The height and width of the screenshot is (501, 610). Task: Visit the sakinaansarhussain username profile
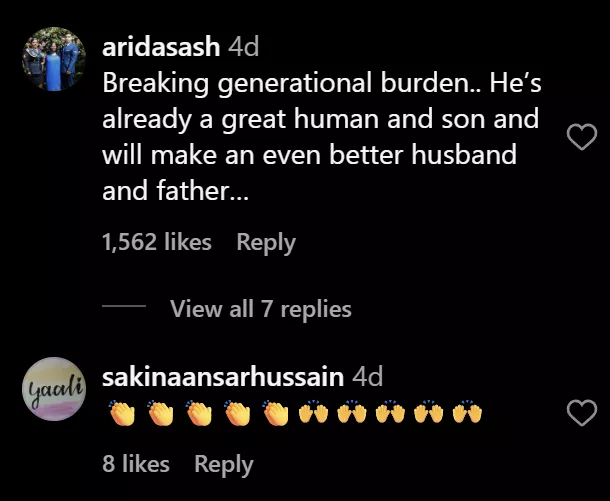pyautogui.click(x=223, y=377)
